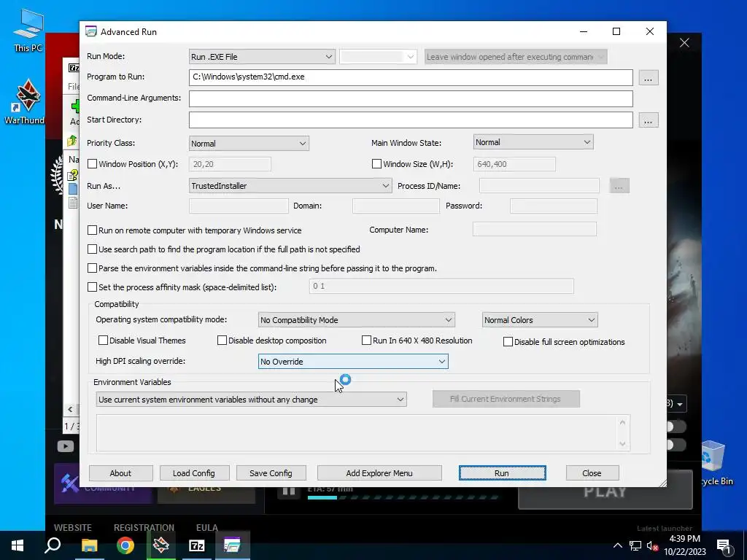Close the War Thunder launcher window
The height and width of the screenshot is (560, 747).
pos(684,43)
